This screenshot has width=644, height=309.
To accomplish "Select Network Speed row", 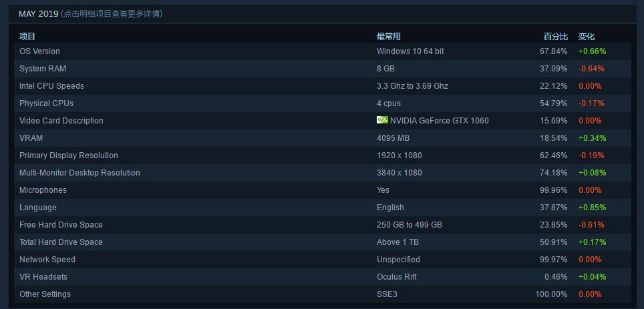I will point(323,260).
